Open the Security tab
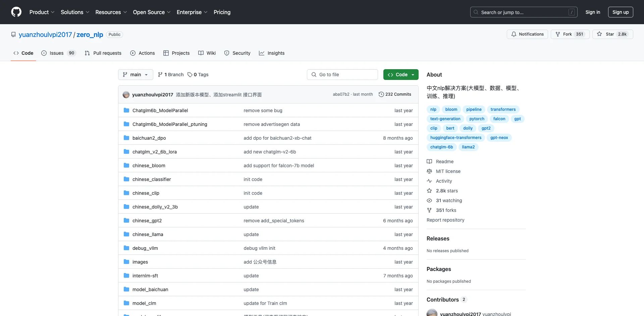 tap(237, 53)
